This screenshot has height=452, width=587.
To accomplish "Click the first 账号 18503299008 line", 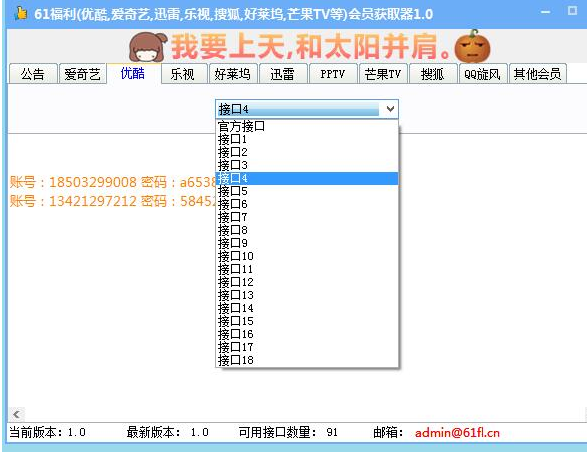I will [113, 182].
